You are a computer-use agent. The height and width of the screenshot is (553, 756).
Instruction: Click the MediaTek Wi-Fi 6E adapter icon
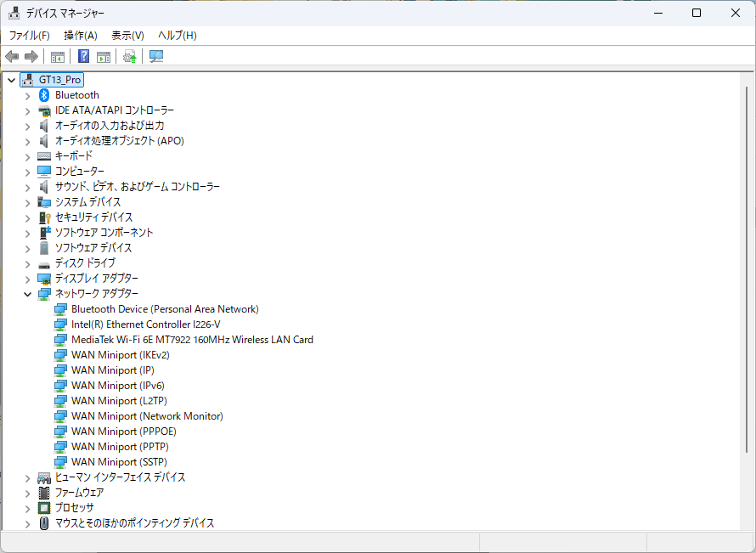coord(60,340)
